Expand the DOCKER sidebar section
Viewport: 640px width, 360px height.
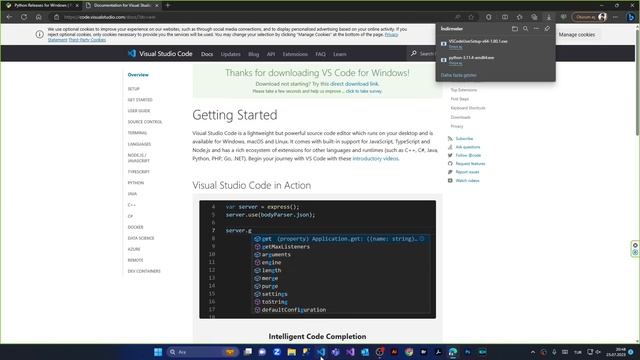click(x=136, y=227)
